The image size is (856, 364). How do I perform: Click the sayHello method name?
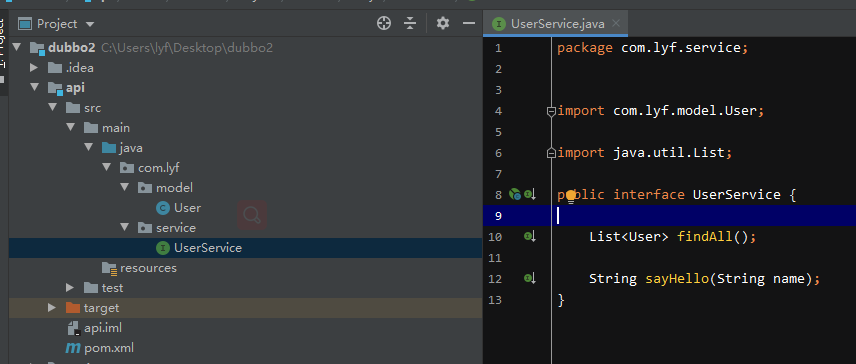[x=677, y=279]
